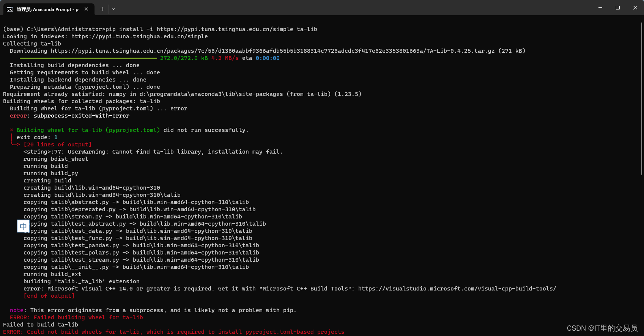This screenshot has height=336, width=644.
Task: Click 'running build_py' line
Action: pos(51,173)
